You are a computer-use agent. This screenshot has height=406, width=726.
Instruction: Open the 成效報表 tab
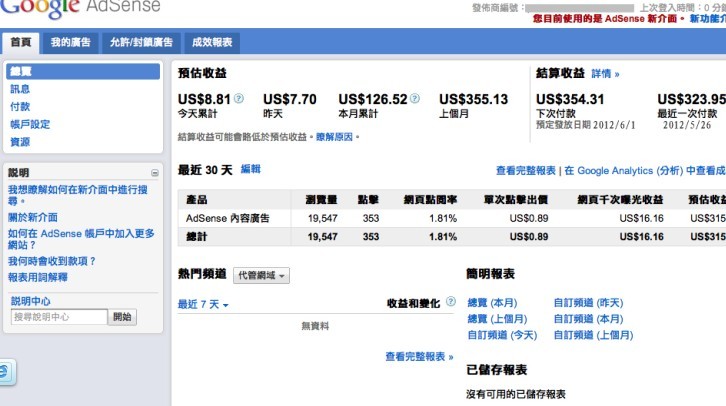(x=212, y=43)
